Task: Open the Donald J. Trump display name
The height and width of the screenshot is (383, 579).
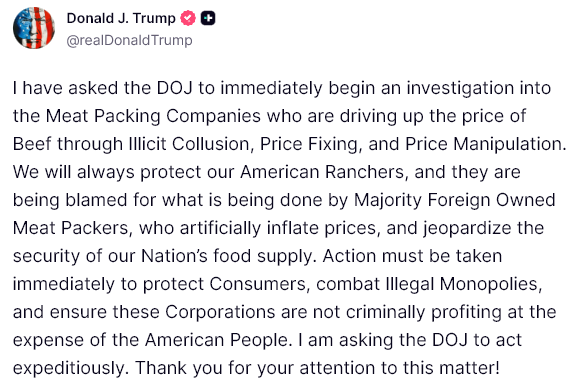Action: tap(121, 18)
